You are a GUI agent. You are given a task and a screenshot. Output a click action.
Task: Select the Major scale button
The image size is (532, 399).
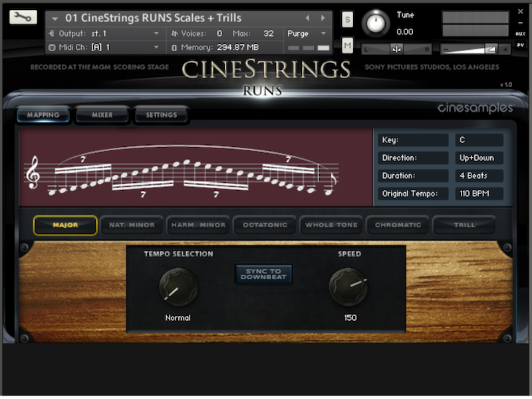point(65,225)
